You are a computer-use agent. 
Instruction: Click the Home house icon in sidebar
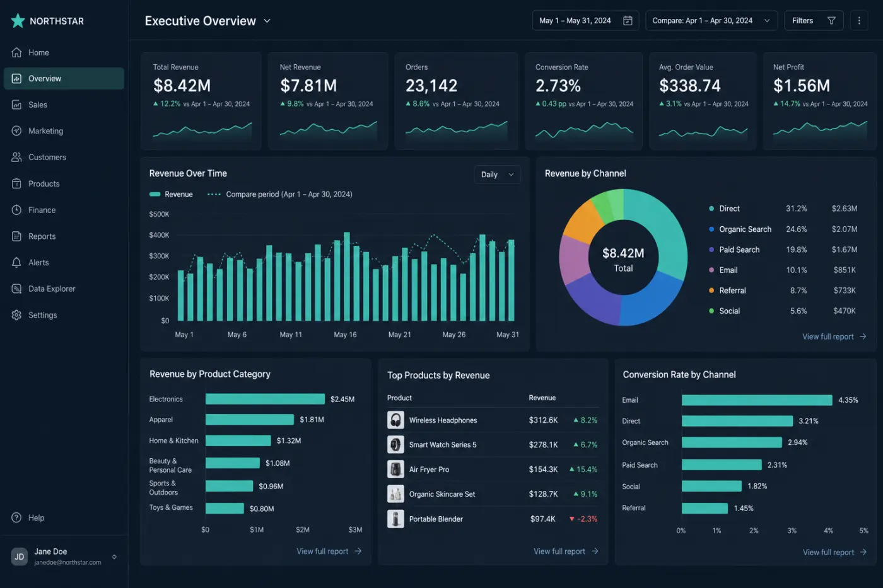click(x=16, y=52)
